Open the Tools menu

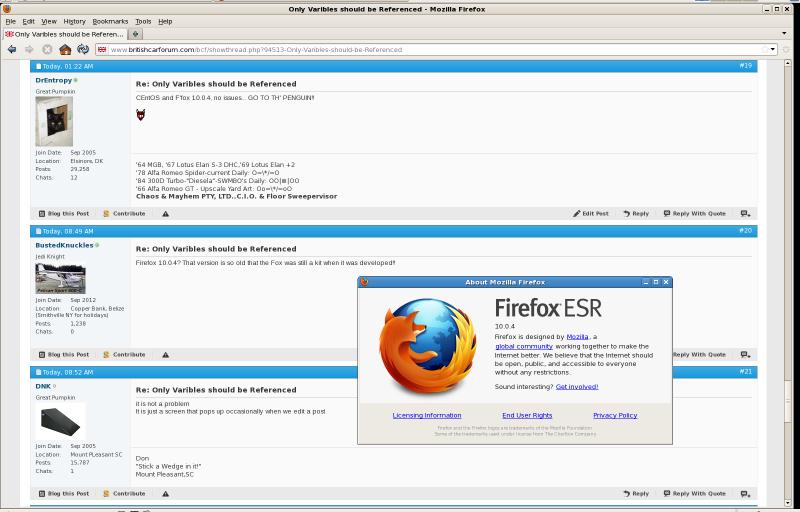144,21
